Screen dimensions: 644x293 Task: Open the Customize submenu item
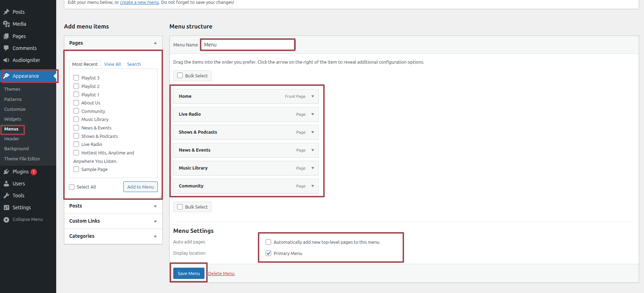[15, 109]
